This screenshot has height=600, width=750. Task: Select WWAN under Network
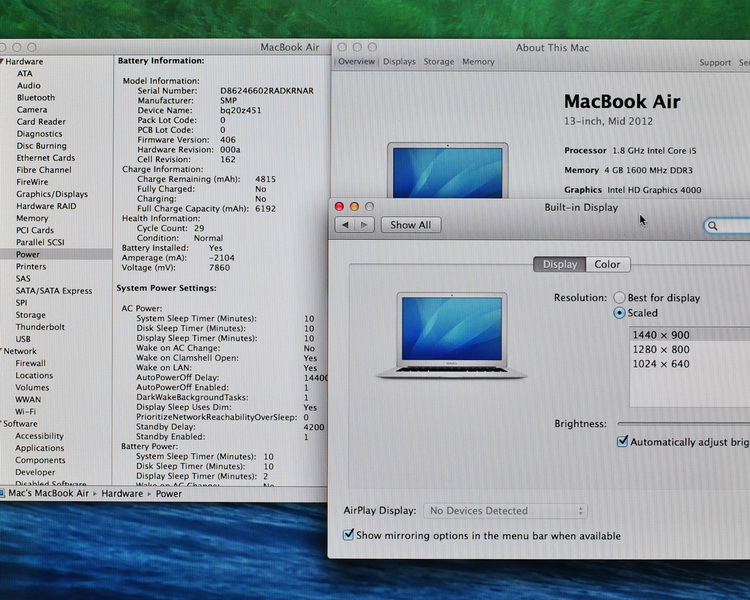[28, 400]
